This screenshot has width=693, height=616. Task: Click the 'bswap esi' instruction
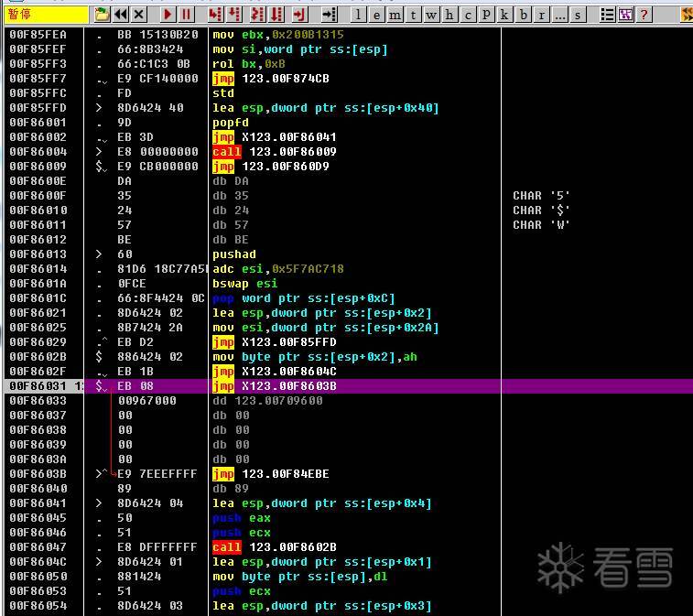click(244, 284)
